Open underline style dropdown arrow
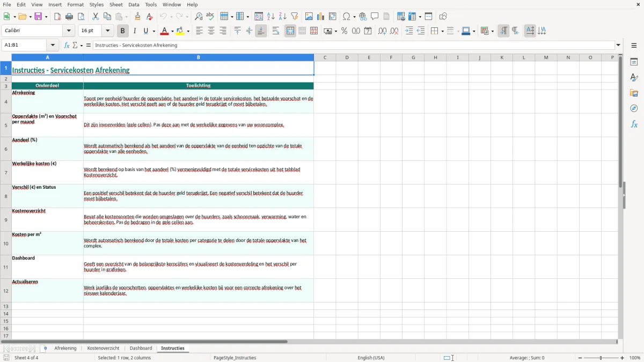The image size is (644, 362). coord(153,31)
